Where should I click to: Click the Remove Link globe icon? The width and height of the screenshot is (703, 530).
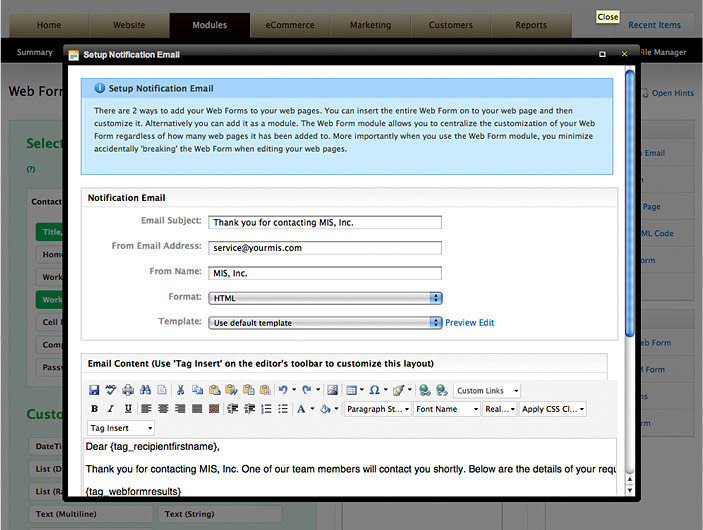point(442,390)
